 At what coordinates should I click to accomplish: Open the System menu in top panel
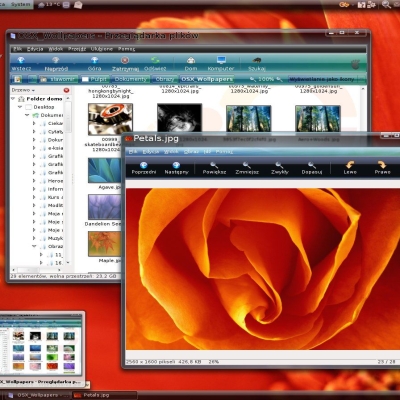tap(20, 5)
